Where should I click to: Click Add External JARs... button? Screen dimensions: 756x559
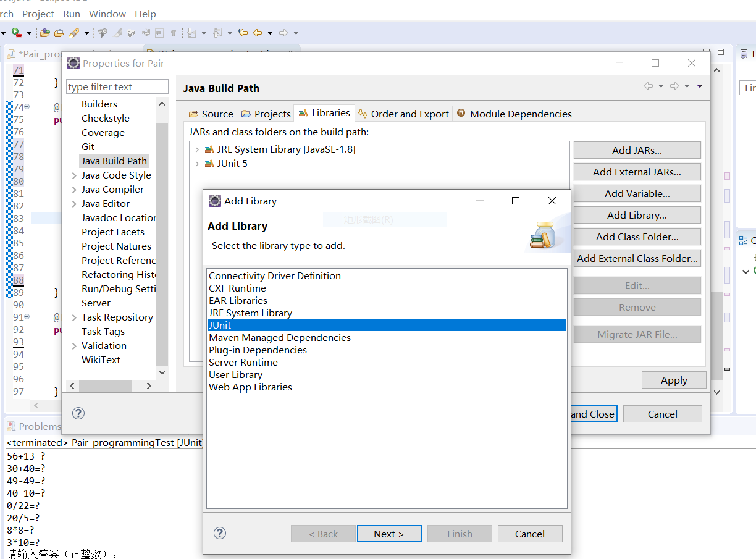pos(637,172)
